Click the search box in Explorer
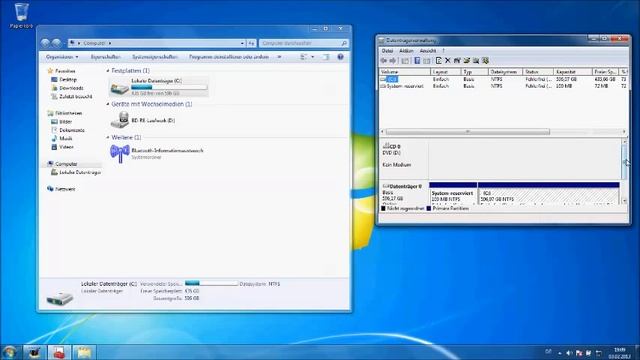Viewport: 640px width, 360px height. click(x=304, y=43)
